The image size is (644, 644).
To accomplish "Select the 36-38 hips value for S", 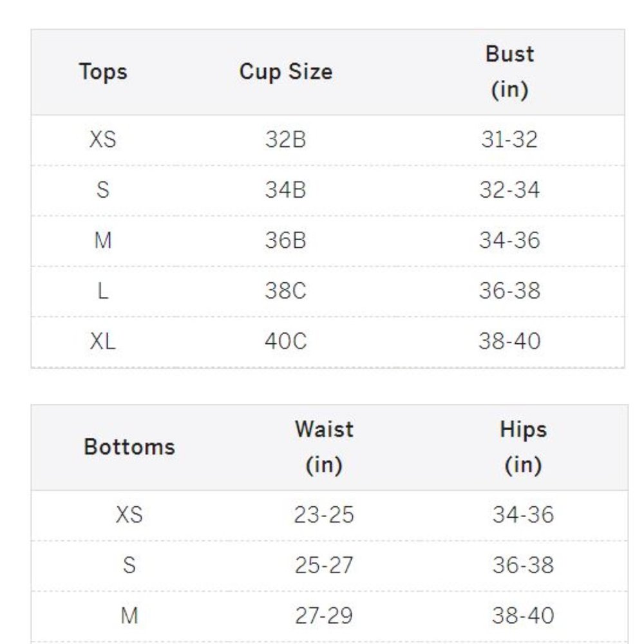I will tap(523, 565).
